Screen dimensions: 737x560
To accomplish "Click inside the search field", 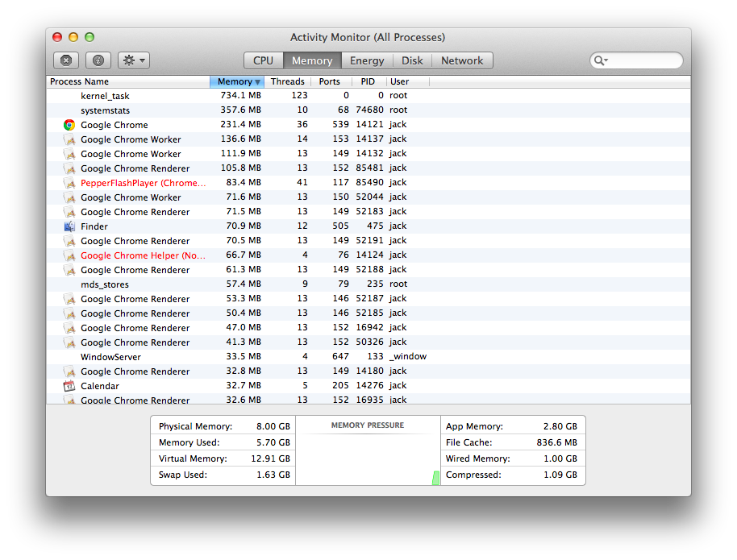I will click(636, 60).
